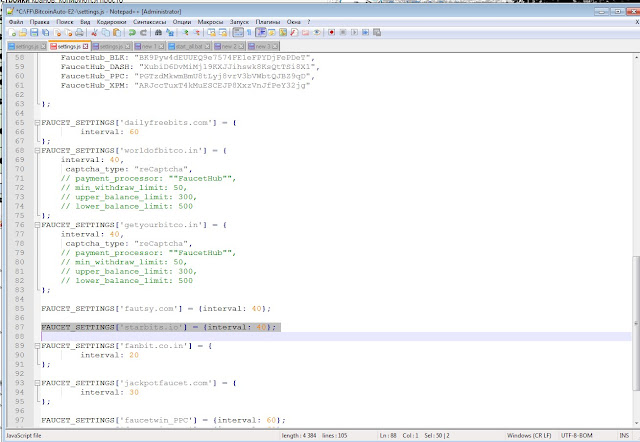
Task: Click the scrollbar down arrow
Action: [636, 423]
